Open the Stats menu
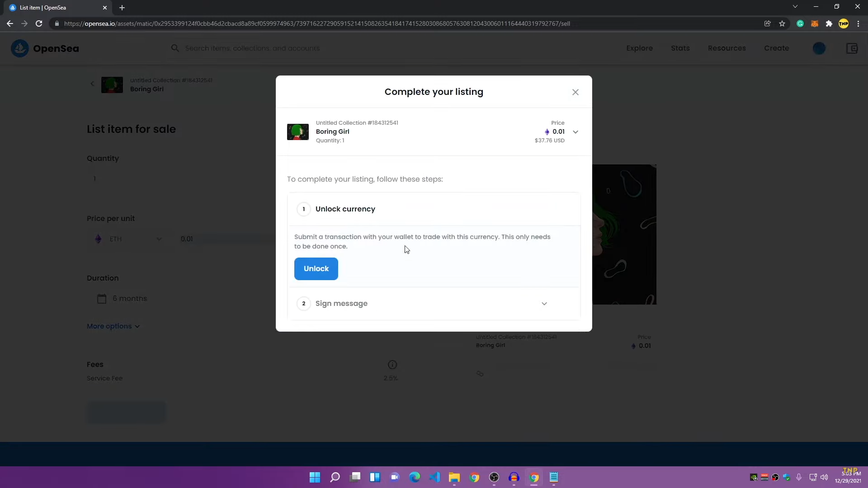The width and height of the screenshot is (868, 488). [680, 48]
